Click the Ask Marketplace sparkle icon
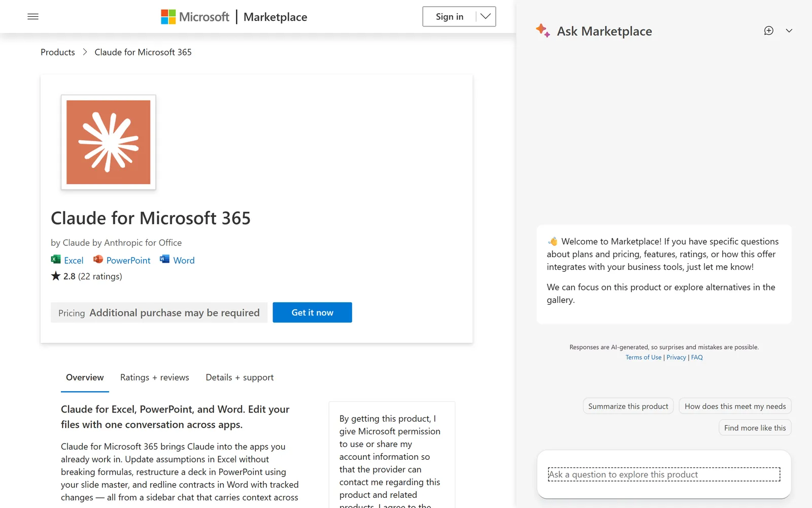The width and height of the screenshot is (812, 508). pyautogui.click(x=543, y=30)
